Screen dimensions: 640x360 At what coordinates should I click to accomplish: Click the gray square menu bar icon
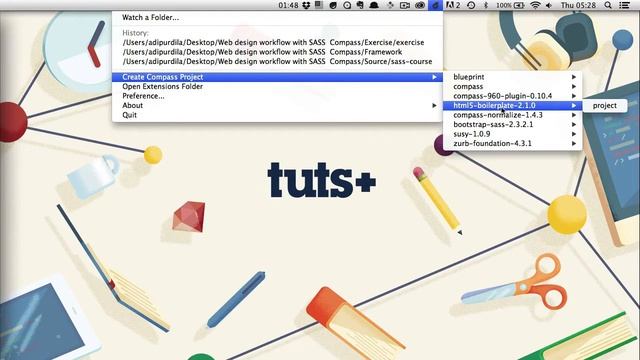[x=319, y=4]
